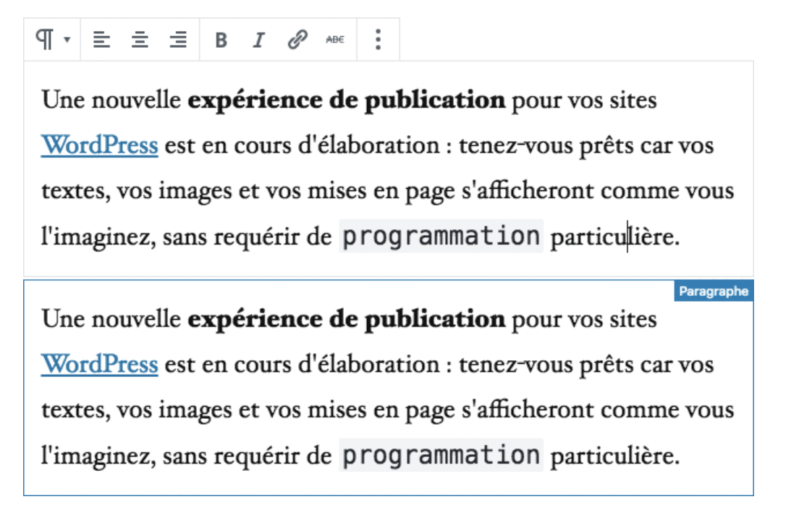Click code word "programmation" in bottom paragraph
The height and width of the screenshot is (515, 812).
tap(441, 456)
